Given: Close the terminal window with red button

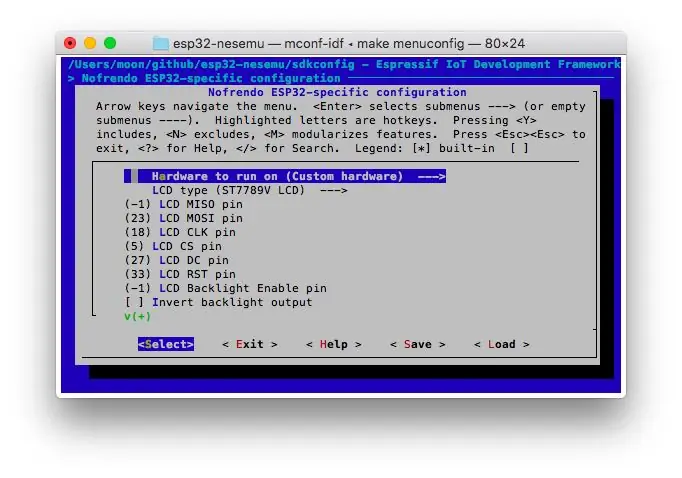Looking at the screenshot, I should (70, 43).
